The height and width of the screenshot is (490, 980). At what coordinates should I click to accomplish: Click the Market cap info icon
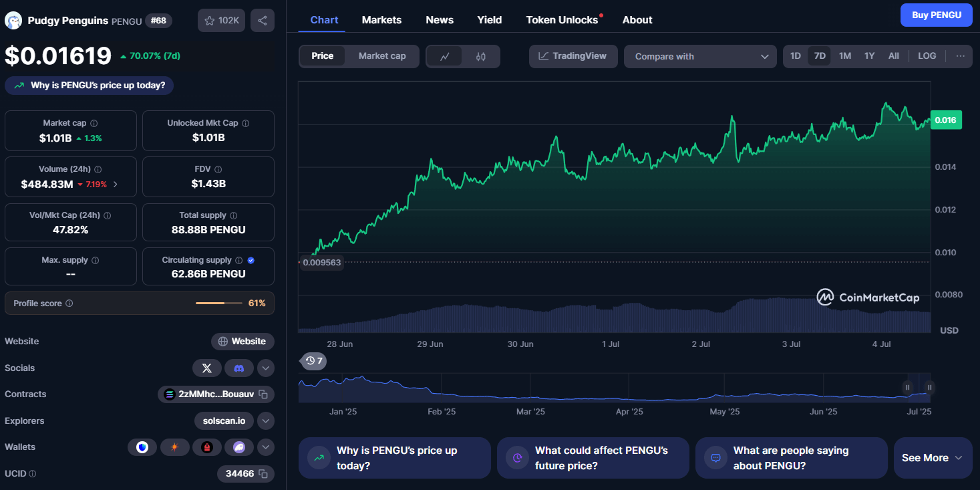[x=94, y=124]
